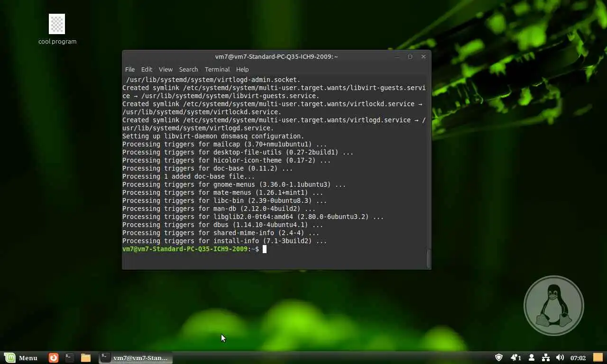Click the 'Processing triggers for mate-menus' line
The width and height of the screenshot is (607, 364).
click(x=223, y=192)
